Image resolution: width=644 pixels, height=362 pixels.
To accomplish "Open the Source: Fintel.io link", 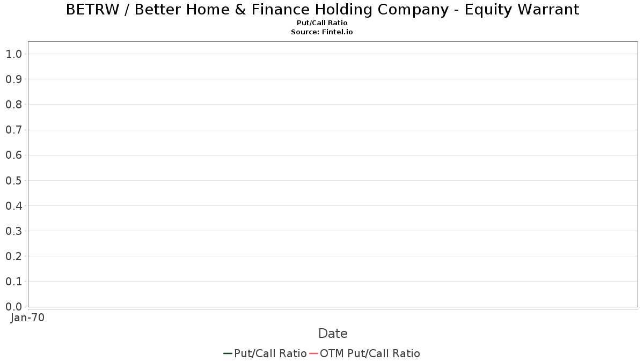I will coord(322,32).
